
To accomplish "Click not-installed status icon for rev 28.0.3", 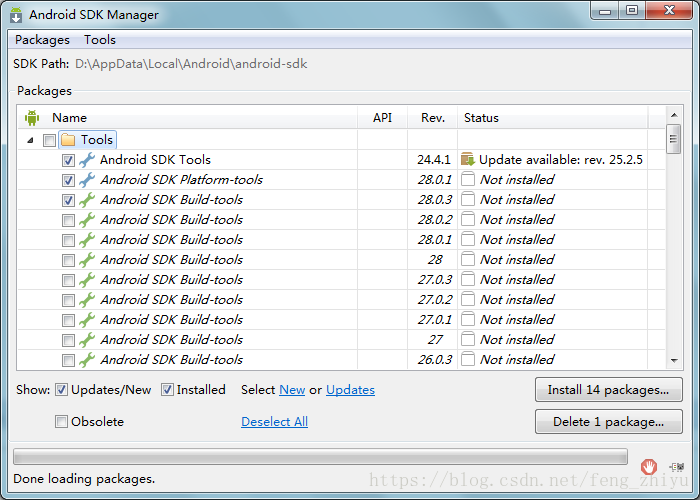I will tap(467, 199).
